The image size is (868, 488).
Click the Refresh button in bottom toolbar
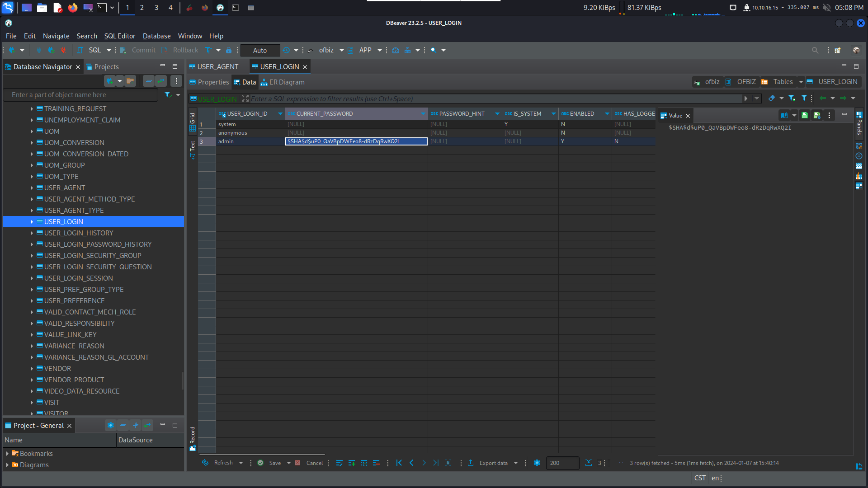pyautogui.click(x=217, y=463)
